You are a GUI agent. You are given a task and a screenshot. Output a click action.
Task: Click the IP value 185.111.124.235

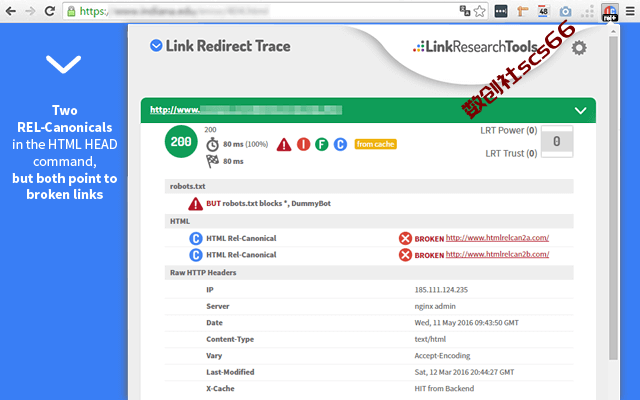coord(441,290)
